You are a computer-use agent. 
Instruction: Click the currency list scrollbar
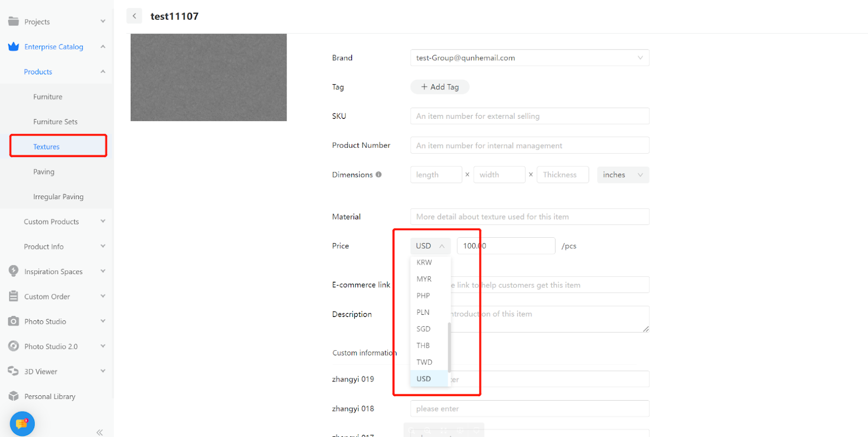coord(449,347)
